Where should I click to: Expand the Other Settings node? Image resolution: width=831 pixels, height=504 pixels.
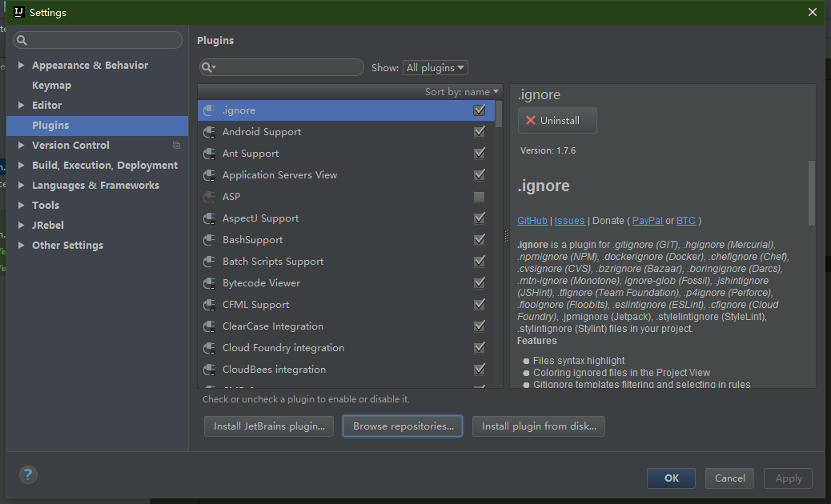21,245
